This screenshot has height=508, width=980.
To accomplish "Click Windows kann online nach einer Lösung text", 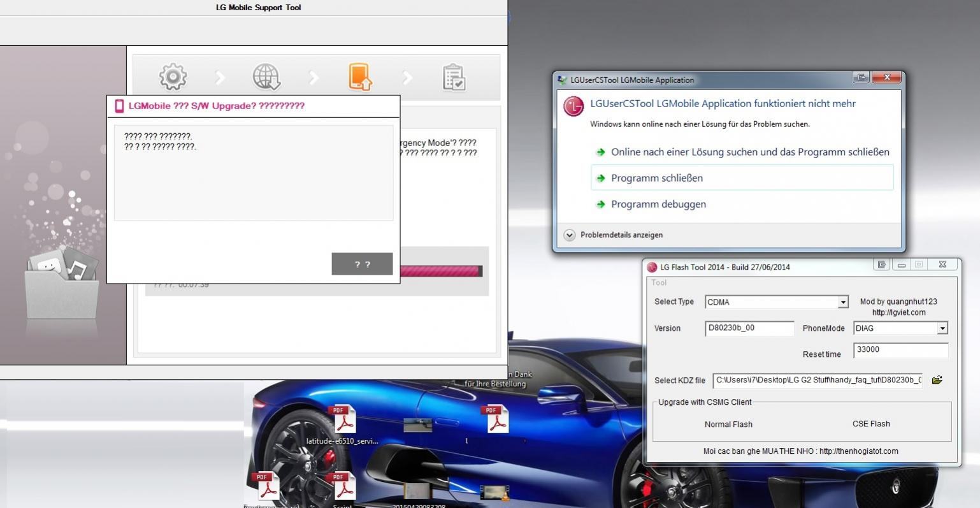I will [x=700, y=124].
